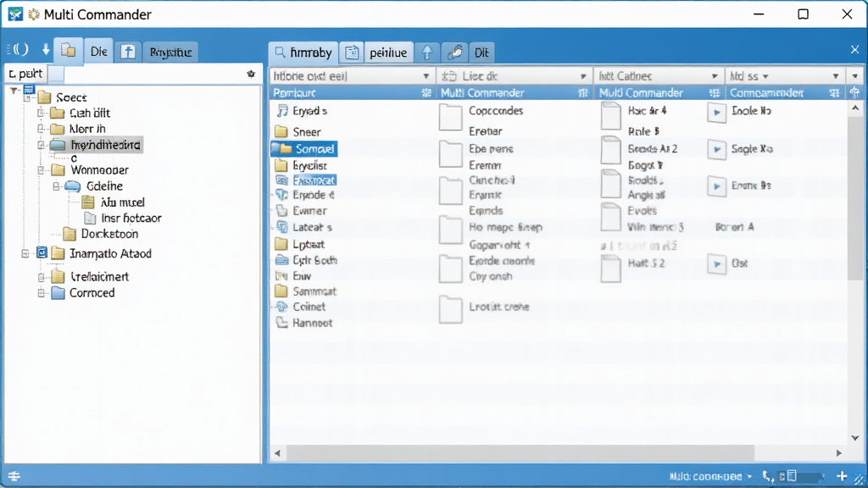Screen dimensions: 868x488
Task: Click the parentheses icon in left toolbar
Action: 19,50
